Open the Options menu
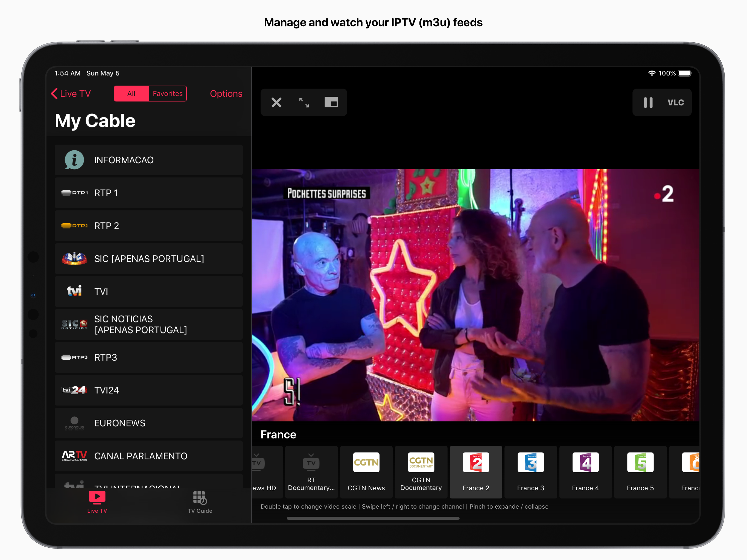 [226, 94]
